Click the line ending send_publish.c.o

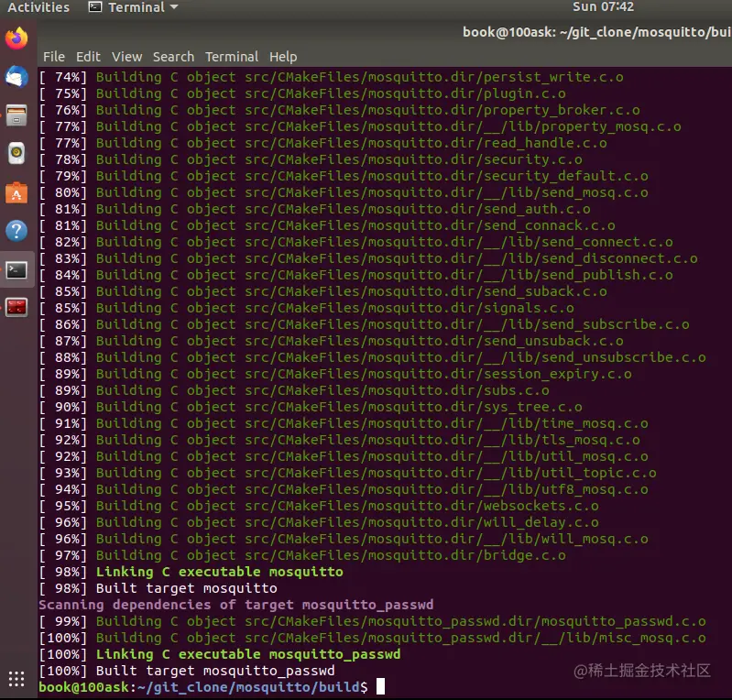click(x=355, y=275)
